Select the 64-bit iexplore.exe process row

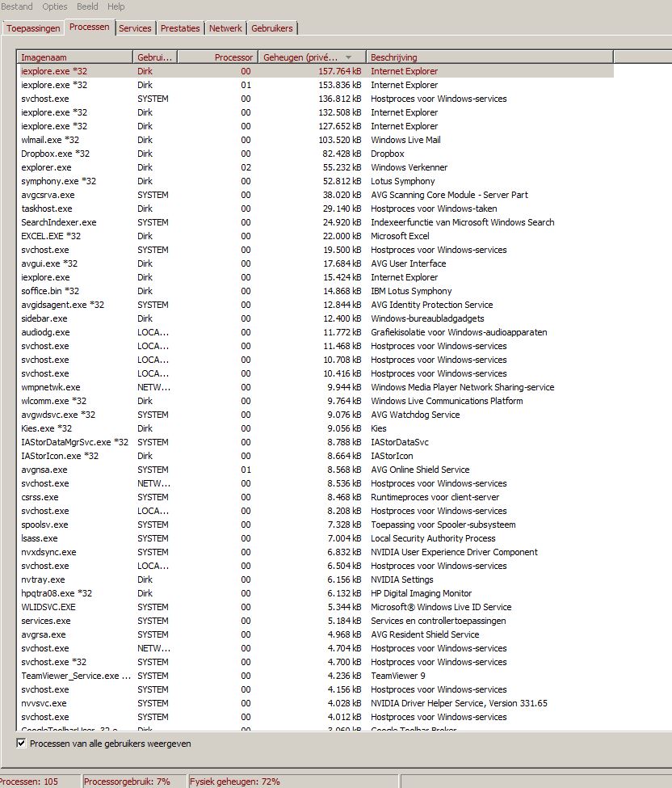(x=316, y=277)
